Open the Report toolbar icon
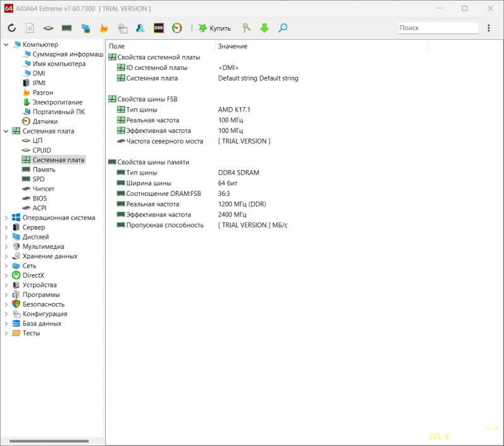This screenshot has width=504, height=446. point(30,28)
